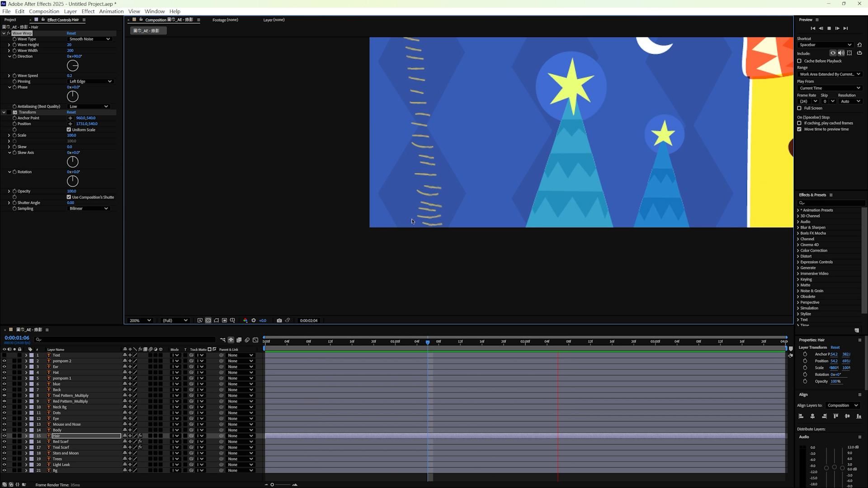Switch to the Project panel tab

[x=10, y=20]
